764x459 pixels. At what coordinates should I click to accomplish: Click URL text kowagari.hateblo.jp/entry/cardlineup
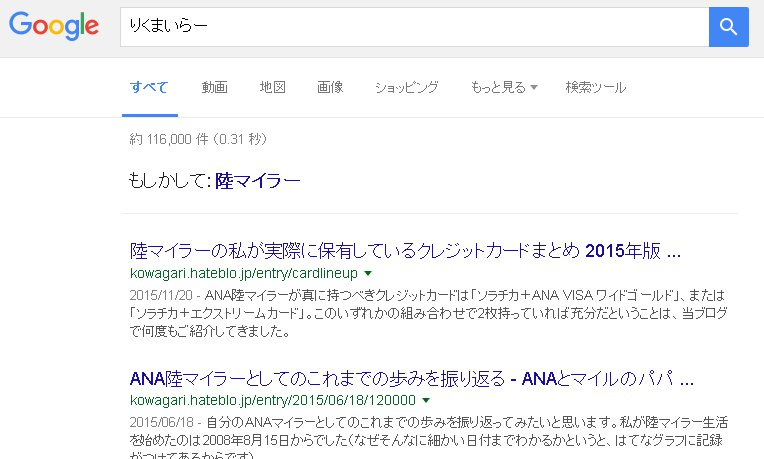coord(244,273)
